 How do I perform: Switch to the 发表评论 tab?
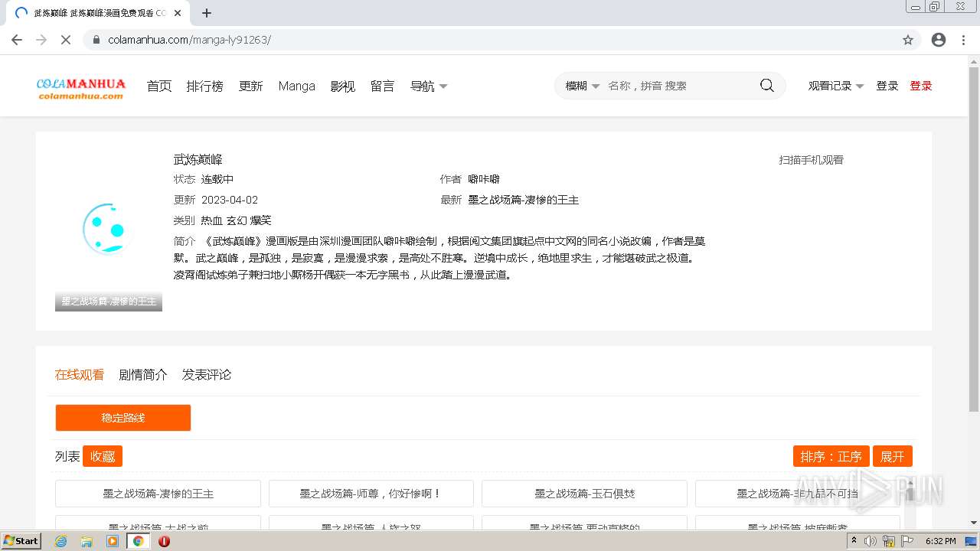point(207,375)
